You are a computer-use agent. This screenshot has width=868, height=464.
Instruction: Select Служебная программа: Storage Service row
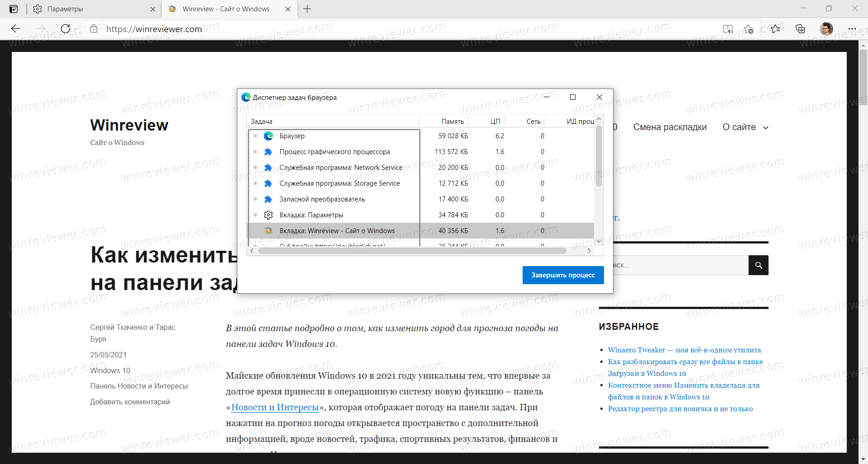point(420,183)
